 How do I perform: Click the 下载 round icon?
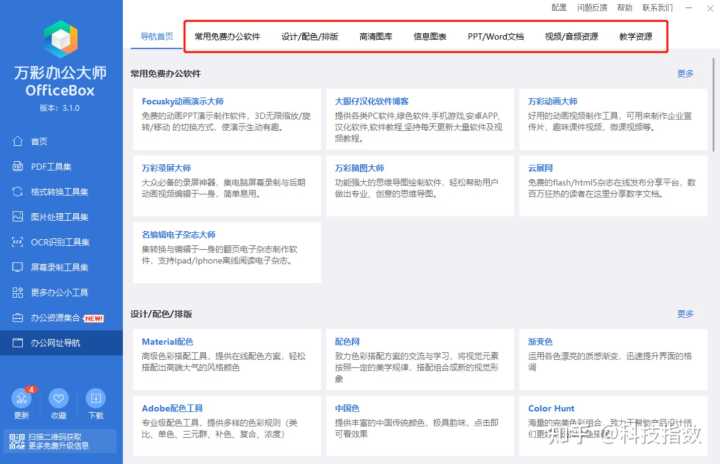point(96,398)
